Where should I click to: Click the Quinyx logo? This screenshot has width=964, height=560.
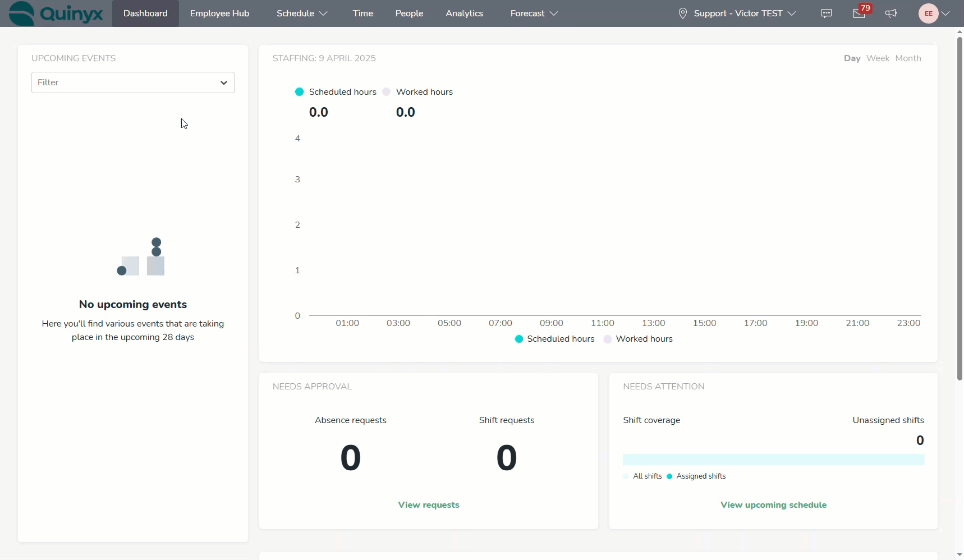[56, 13]
